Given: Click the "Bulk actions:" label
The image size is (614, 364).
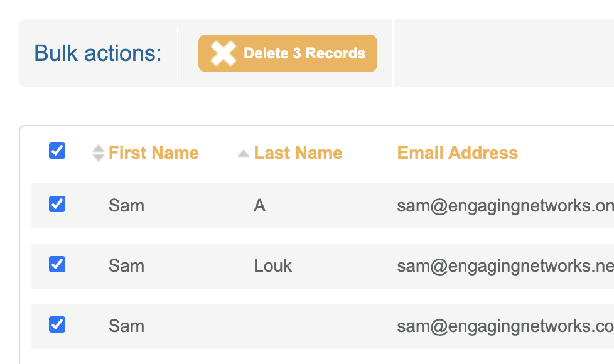Looking at the screenshot, I should point(98,53).
